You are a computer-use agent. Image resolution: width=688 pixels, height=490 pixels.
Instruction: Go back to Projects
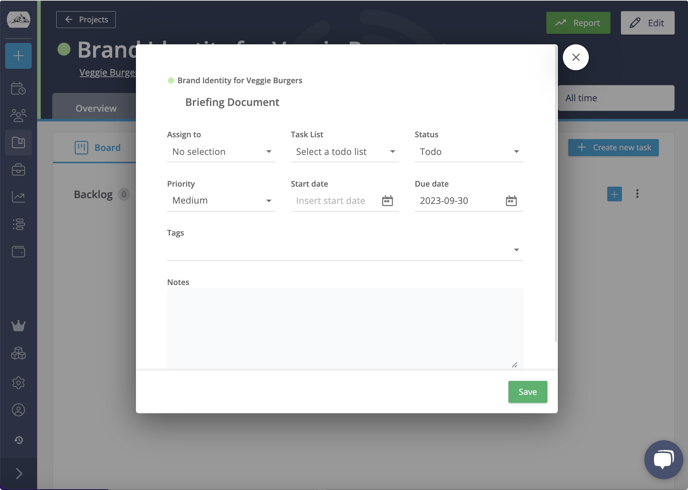[x=86, y=20]
